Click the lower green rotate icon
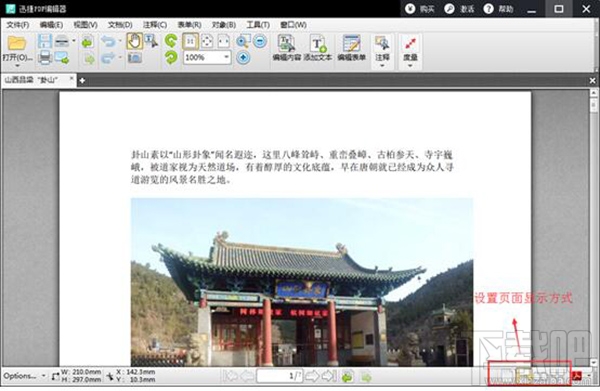The image size is (600, 391). click(x=171, y=58)
